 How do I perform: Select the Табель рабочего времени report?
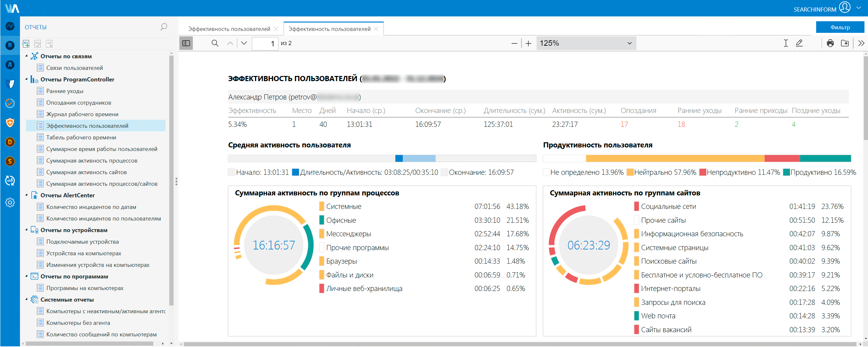81,137
